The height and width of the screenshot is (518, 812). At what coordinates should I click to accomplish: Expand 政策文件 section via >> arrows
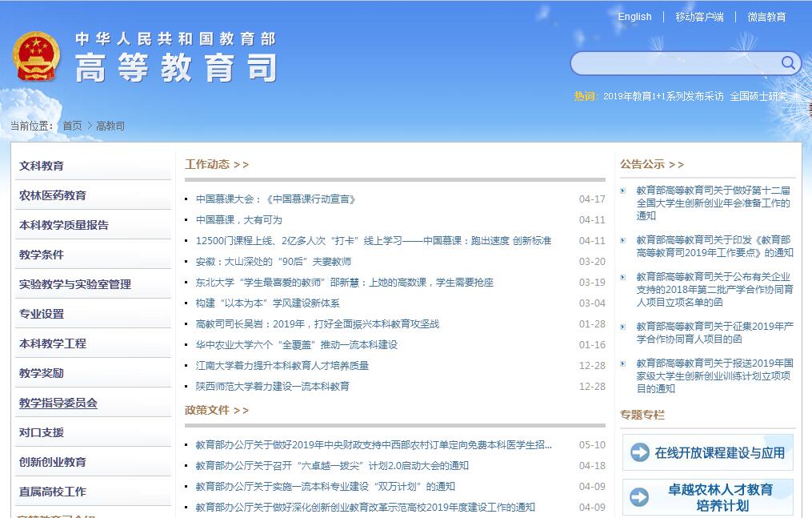click(241, 411)
